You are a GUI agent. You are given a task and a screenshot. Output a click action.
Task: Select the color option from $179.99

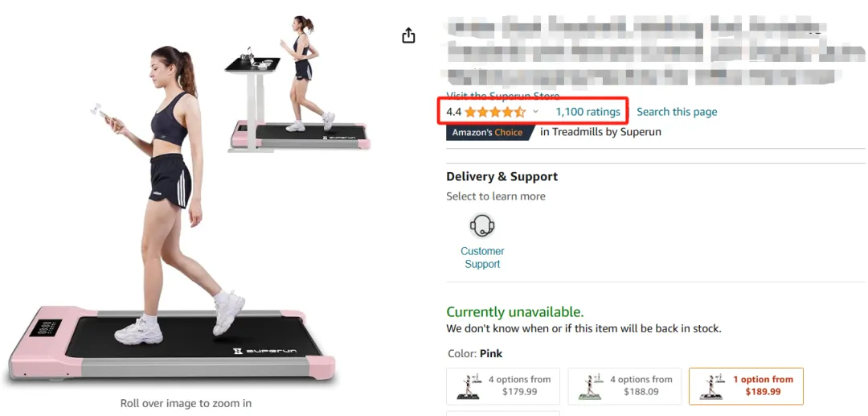[502, 385]
